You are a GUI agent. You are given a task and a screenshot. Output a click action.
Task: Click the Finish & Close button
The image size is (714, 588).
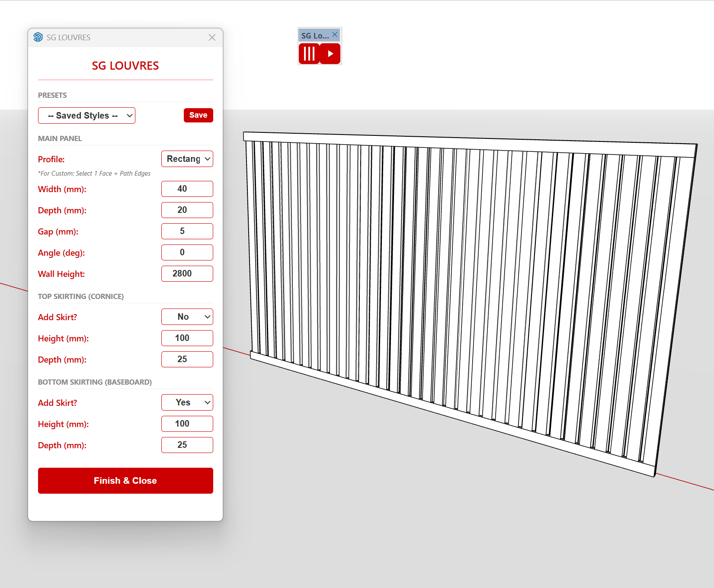click(125, 481)
